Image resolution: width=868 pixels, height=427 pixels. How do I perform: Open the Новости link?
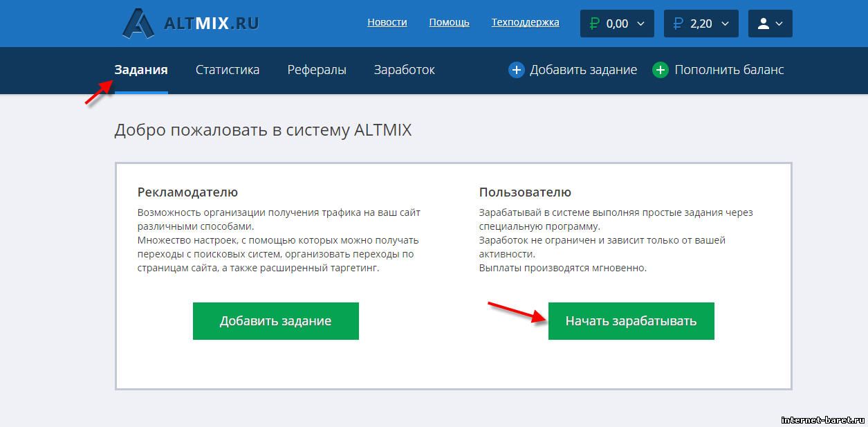(387, 22)
